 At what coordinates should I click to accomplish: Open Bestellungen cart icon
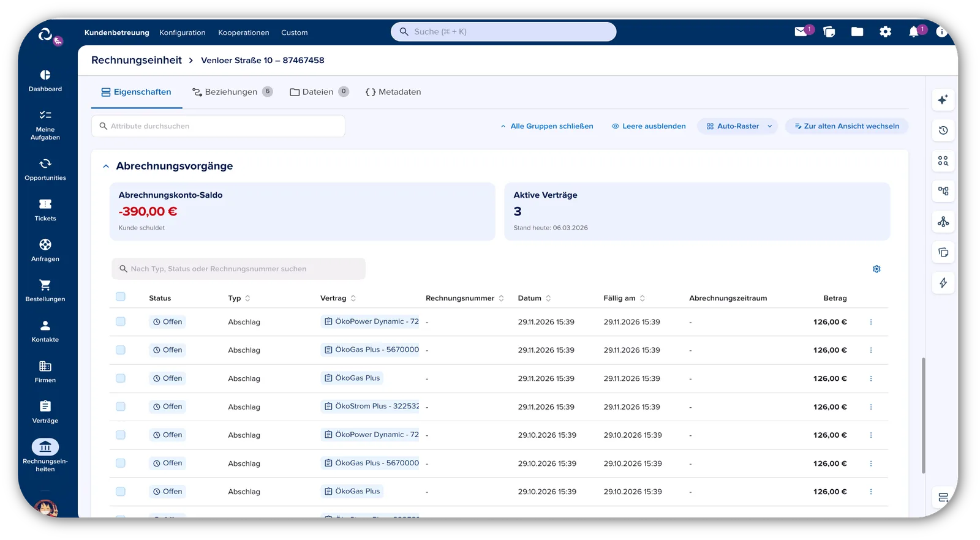45,285
